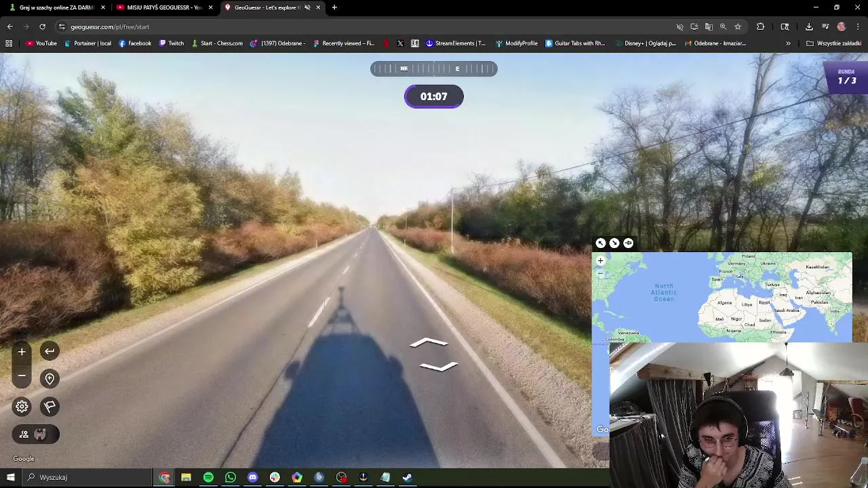
Task: Zoom in on the guess mini-map
Action: click(600, 261)
